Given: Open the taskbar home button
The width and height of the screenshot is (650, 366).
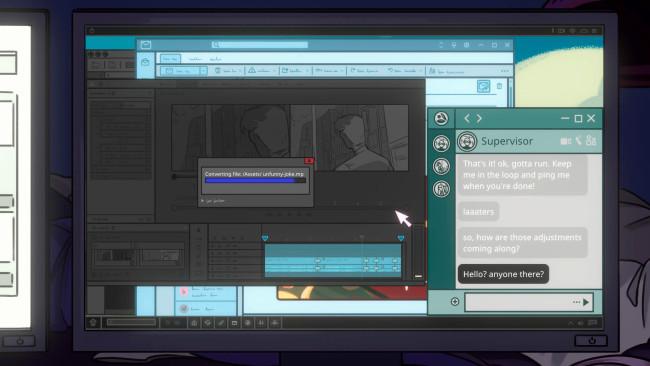Looking at the screenshot, I should 93,322.
